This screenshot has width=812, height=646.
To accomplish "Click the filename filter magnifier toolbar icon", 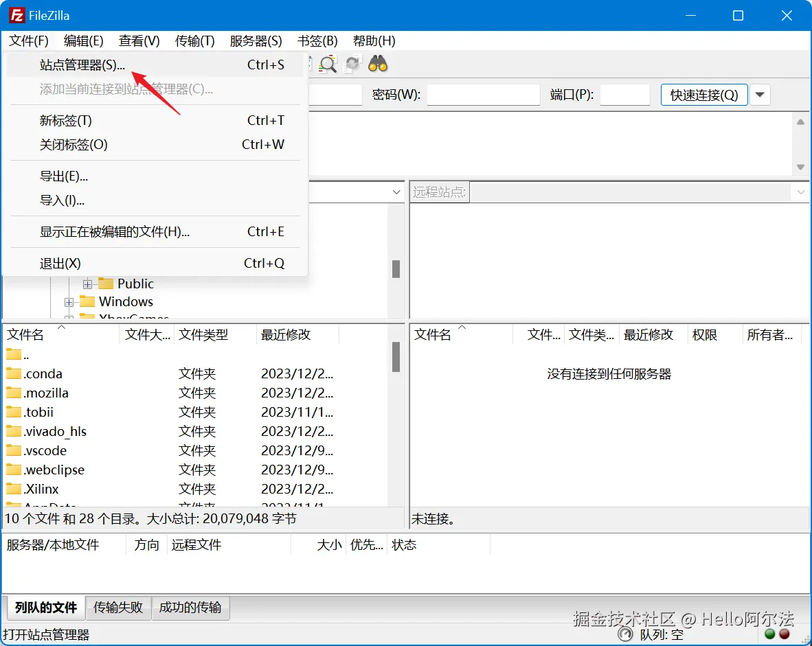I will click(x=328, y=64).
